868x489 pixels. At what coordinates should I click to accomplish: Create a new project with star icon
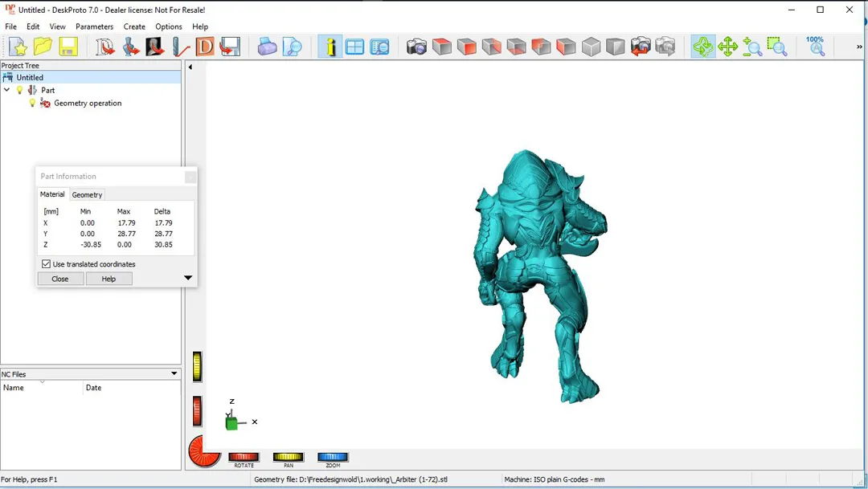[18, 47]
